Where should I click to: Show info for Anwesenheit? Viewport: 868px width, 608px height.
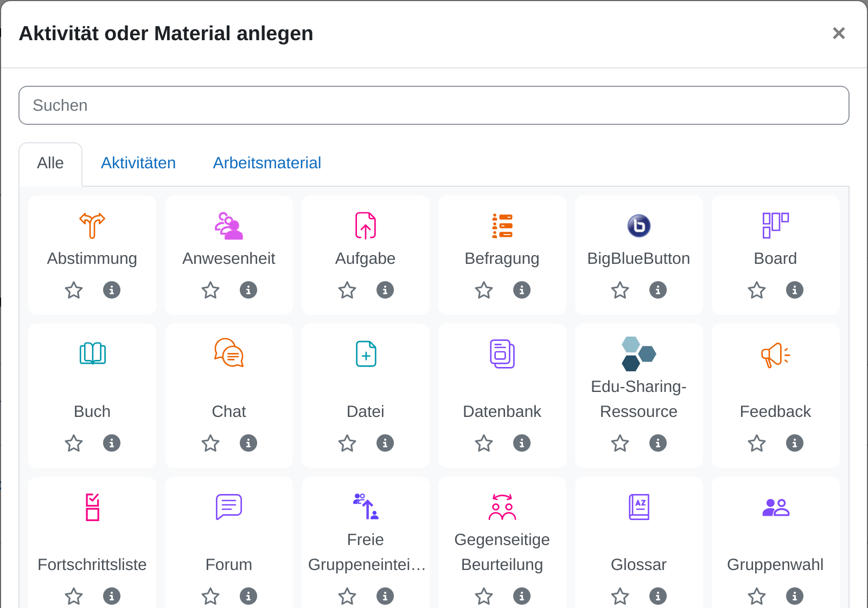click(x=248, y=290)
